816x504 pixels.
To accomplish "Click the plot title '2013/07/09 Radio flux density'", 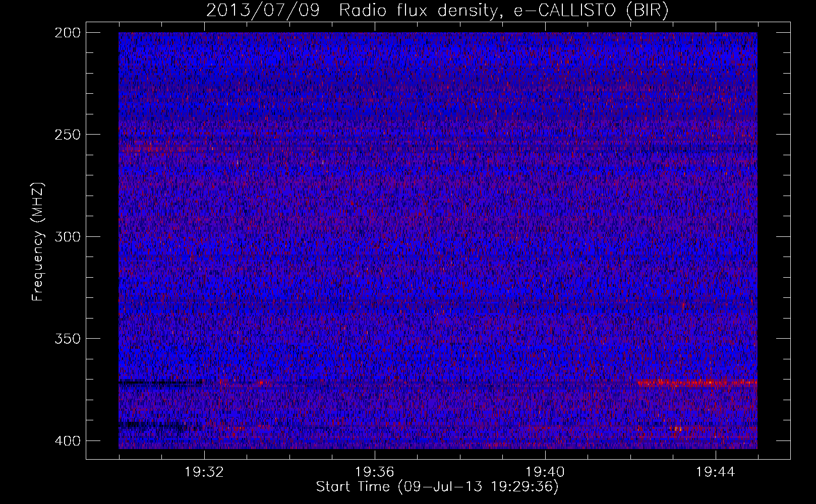I will tap(437, 11).
